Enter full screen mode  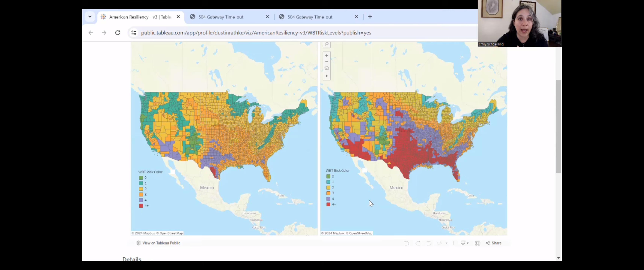478,243
